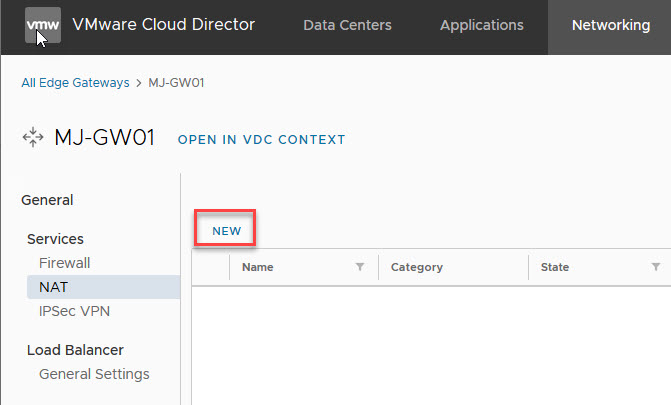Open the IPSec VPN page
The width and height of the screenshot is (671, 405).
tap(74, 311)
